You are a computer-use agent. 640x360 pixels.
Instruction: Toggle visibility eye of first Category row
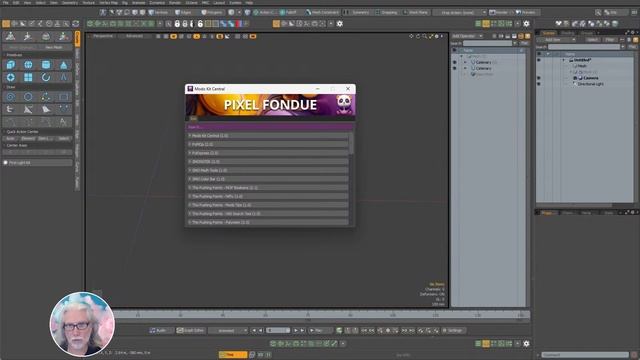[455, 62]
